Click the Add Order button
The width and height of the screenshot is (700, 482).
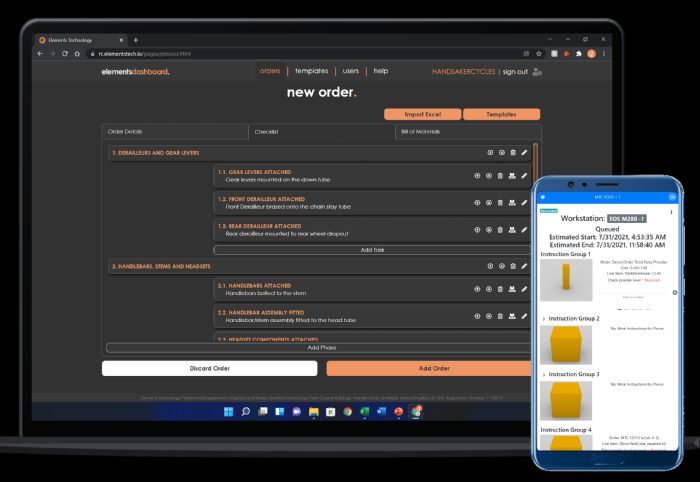coord(429,368)
